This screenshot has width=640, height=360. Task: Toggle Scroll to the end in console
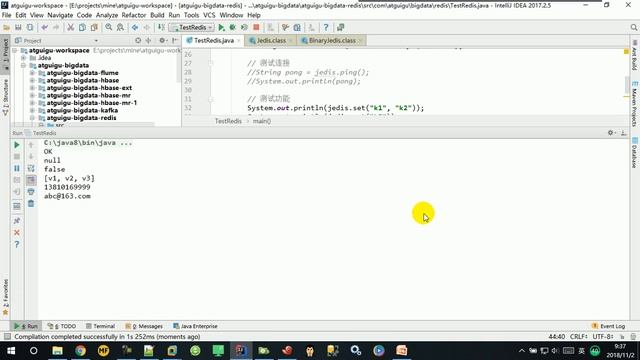pyautogui.click(x=31, y=180)
